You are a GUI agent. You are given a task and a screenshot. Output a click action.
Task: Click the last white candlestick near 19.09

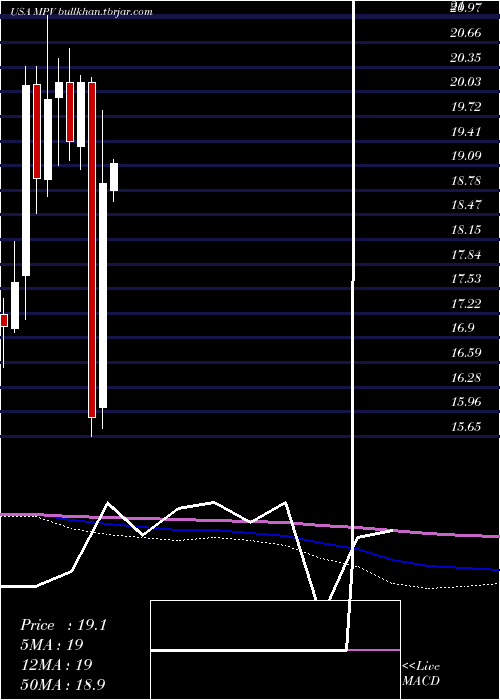coord(114,177)
